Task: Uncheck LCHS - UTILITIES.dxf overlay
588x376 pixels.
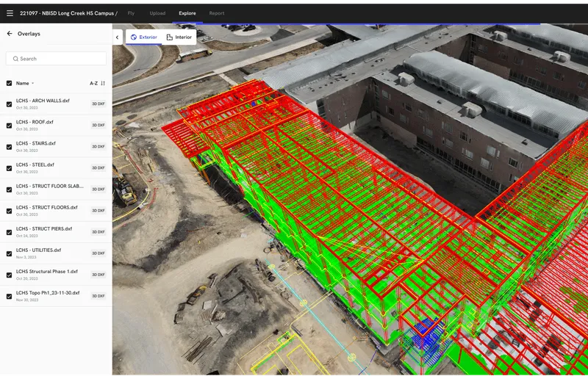Action: [x=9, y=253]
